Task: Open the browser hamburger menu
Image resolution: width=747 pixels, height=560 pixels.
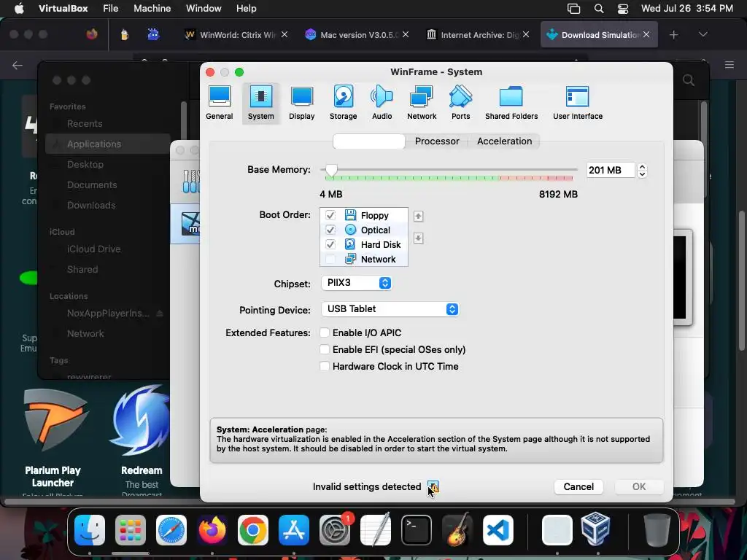Action: (729, 65)
